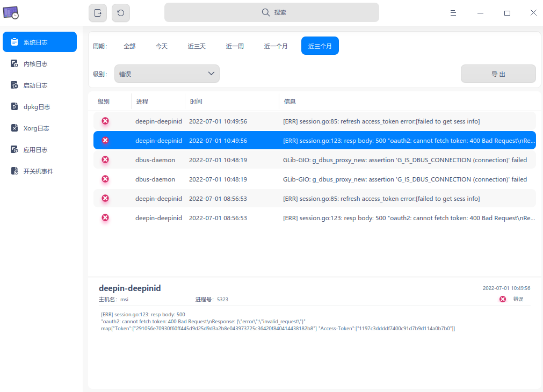Filter period to 近一周
543x392 pixels.
click(235, 46)
